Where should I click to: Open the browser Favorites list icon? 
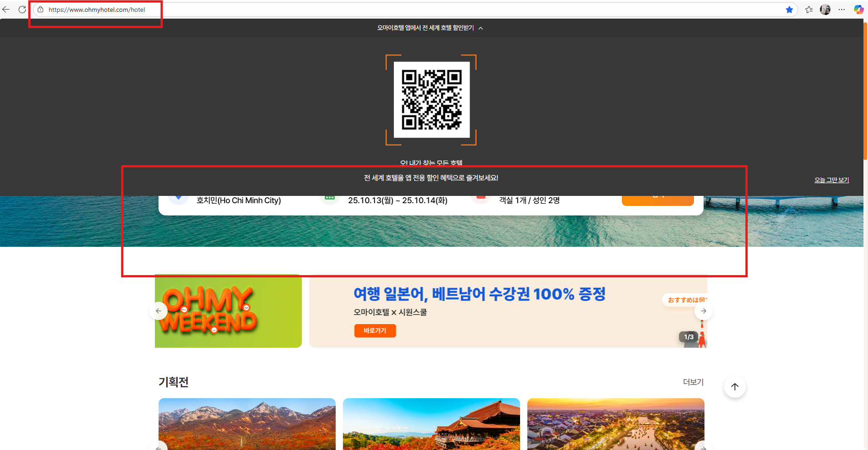pos(809,10)
